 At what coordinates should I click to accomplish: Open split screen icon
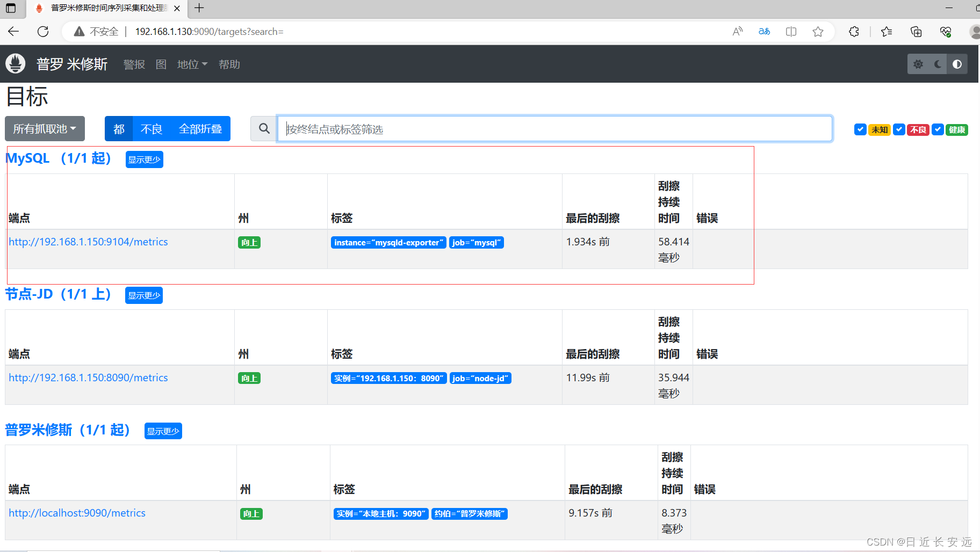(x=791, y=32)
